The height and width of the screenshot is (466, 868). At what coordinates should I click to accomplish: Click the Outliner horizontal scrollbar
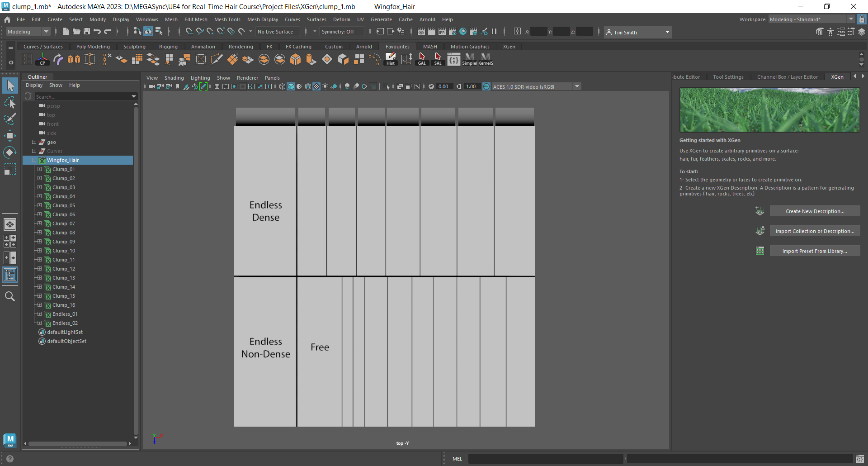click(78, 444)
